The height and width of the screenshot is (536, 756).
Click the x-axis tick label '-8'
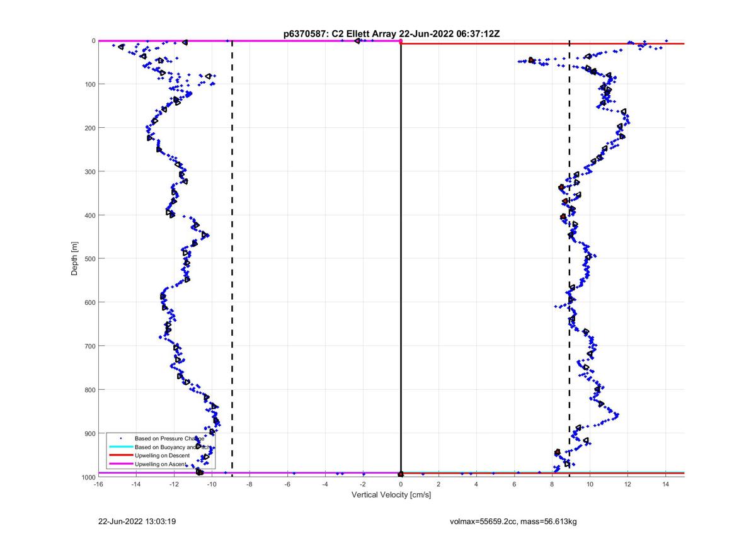[x=249, y=484]
